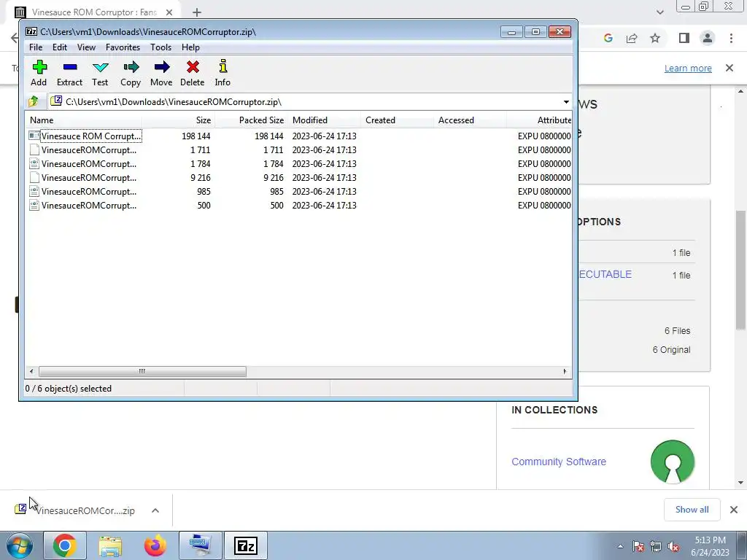This screenshot has width=747, height=560.
Task: Click the Windows Start button
Action: (20, 545)
